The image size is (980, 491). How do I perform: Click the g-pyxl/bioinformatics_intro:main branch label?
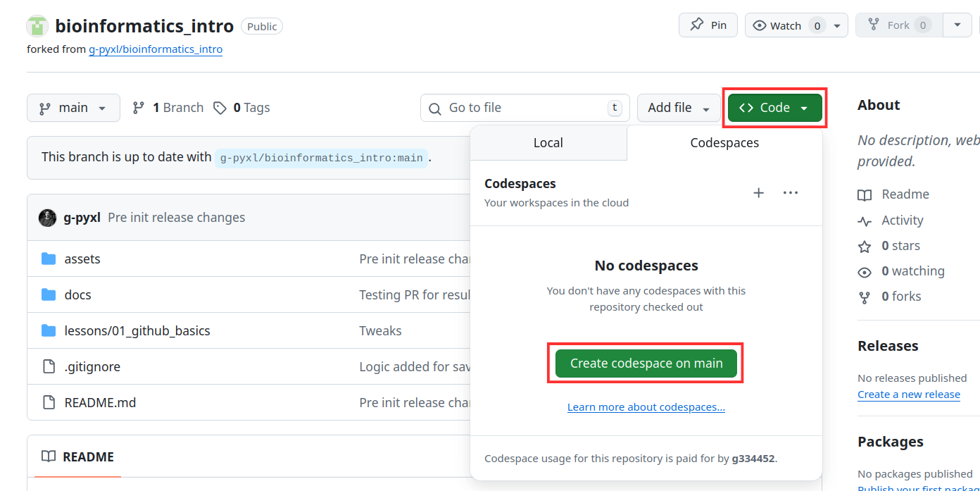click(x=321, y=158)
